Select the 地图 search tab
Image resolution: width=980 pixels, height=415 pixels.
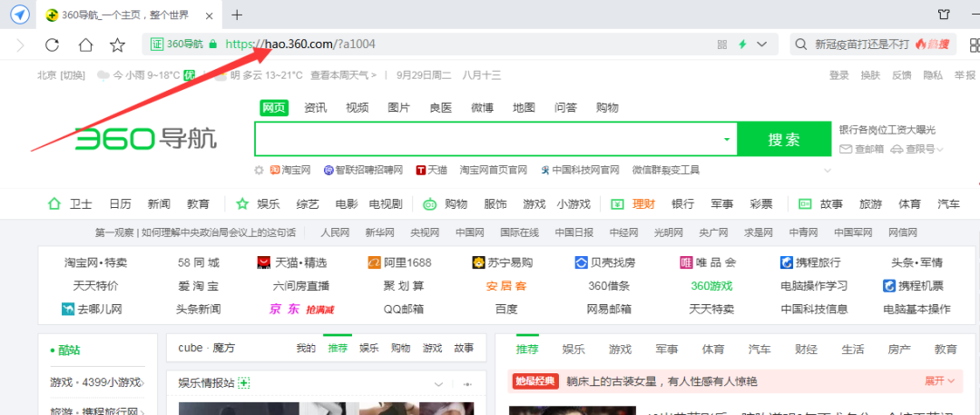[524, 108]
